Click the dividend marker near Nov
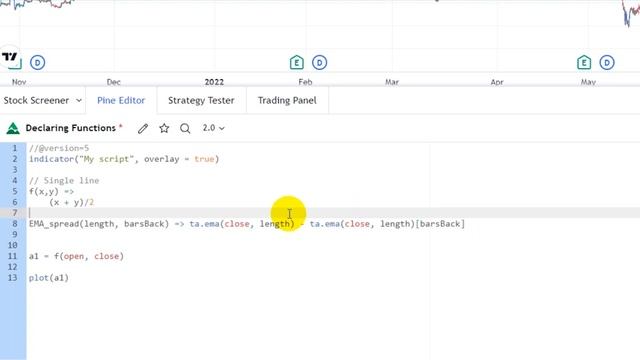640x360 pixels. pos(38,63)
